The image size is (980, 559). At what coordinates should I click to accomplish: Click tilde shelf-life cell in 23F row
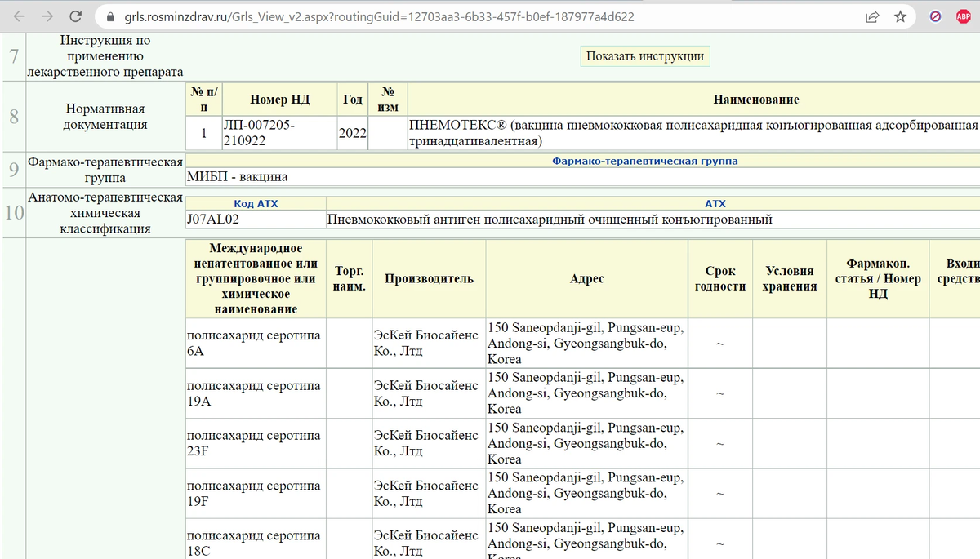click(x=719, y=443)
